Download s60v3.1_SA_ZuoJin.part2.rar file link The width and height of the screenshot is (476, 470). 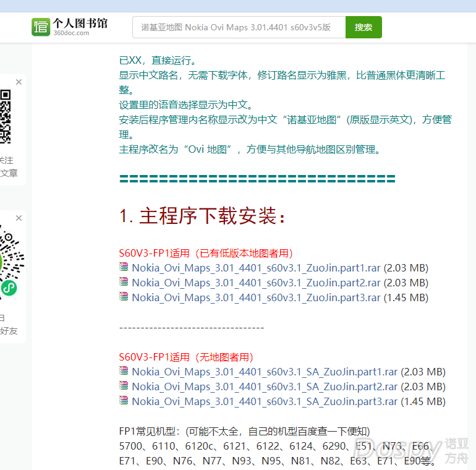tap(265, 387)
